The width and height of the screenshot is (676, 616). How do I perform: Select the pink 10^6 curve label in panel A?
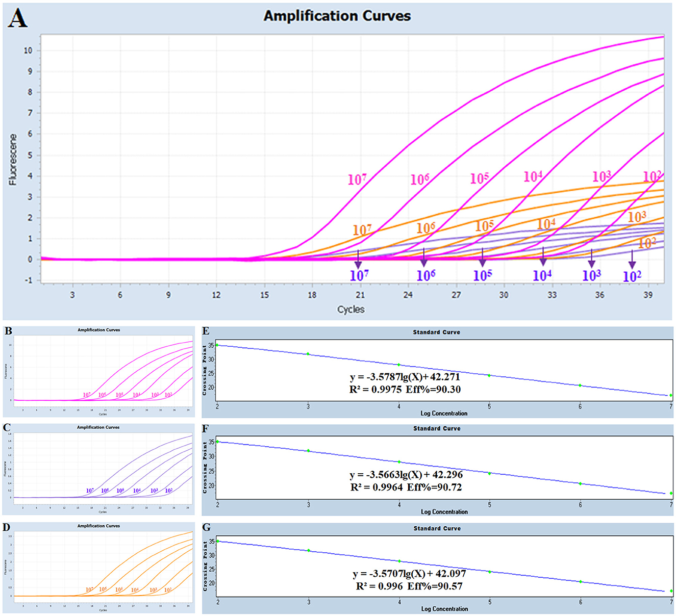pyautogui.click(x=420, y=179)
